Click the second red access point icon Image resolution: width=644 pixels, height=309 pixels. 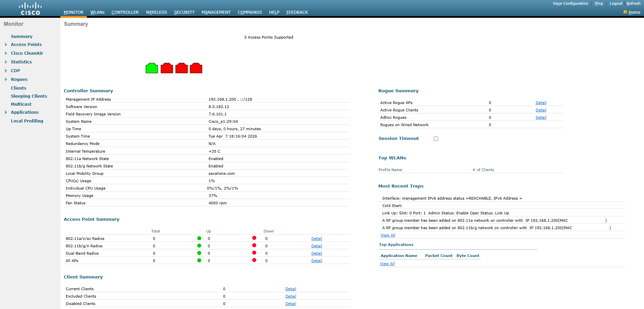click(181, 68)
